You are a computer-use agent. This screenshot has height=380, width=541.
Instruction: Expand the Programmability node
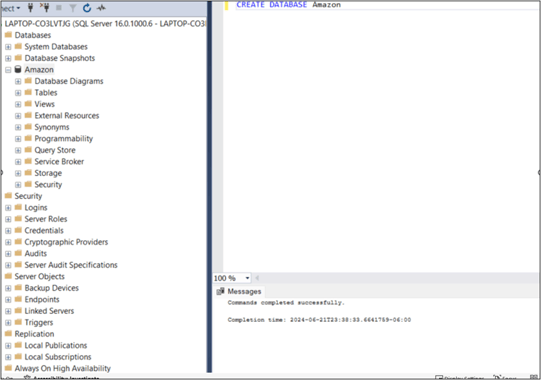pos(18,139)
